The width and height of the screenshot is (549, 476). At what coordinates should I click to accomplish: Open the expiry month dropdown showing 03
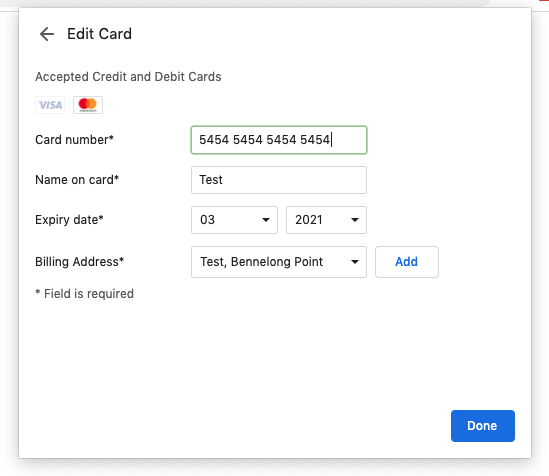pos(234,220)
